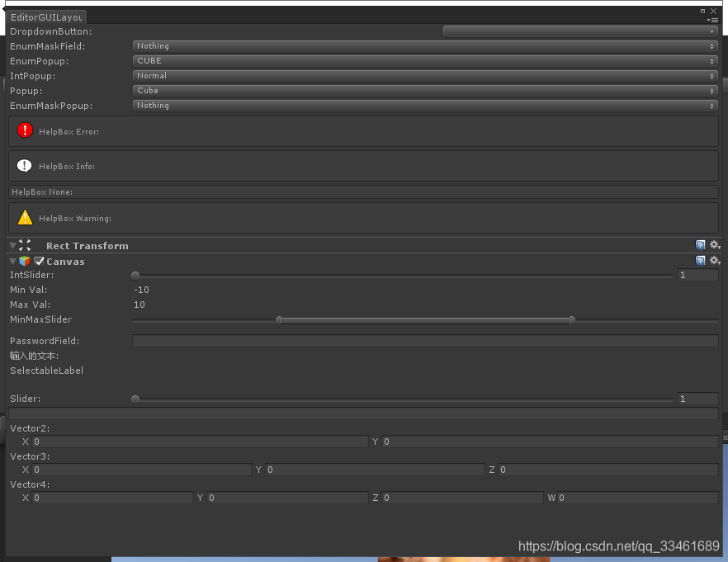Focus Vector3 Z field

[608, 470]
